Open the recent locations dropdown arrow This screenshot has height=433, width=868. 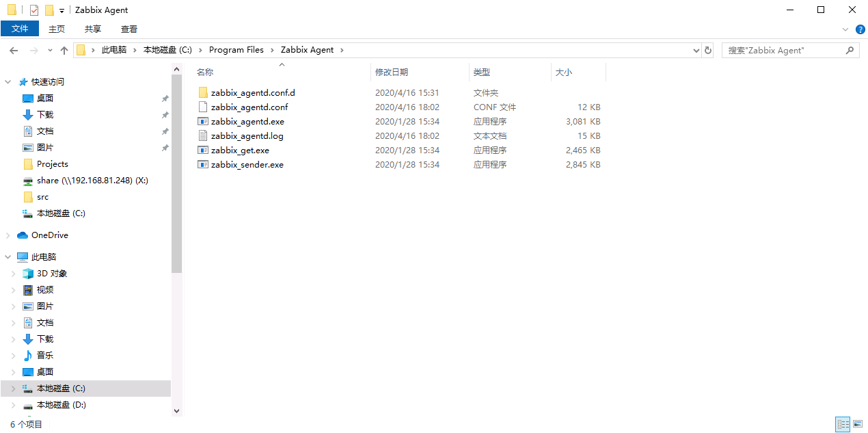point(50,51)
